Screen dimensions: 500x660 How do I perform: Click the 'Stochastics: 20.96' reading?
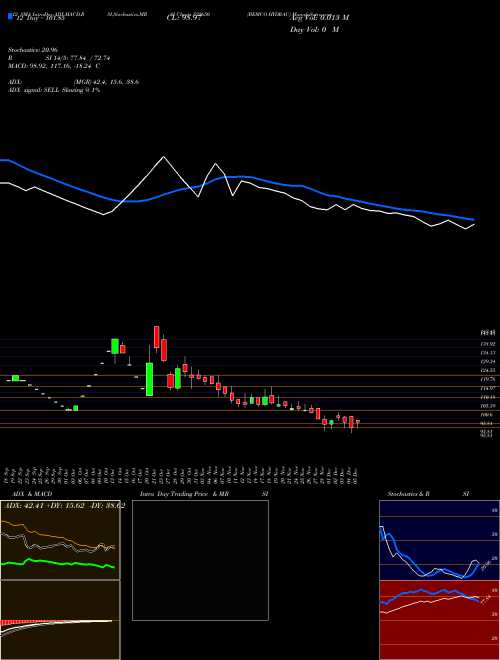click(32, 50)
